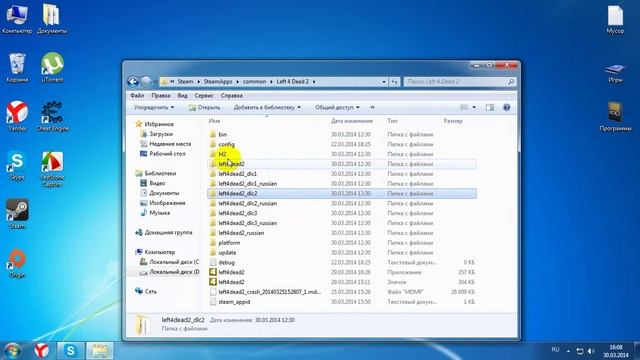Select the left4dead2_dlc1 folder
The height and width of the screenshot is (360, 640).
pyautogui.click(x=237, y=173)
